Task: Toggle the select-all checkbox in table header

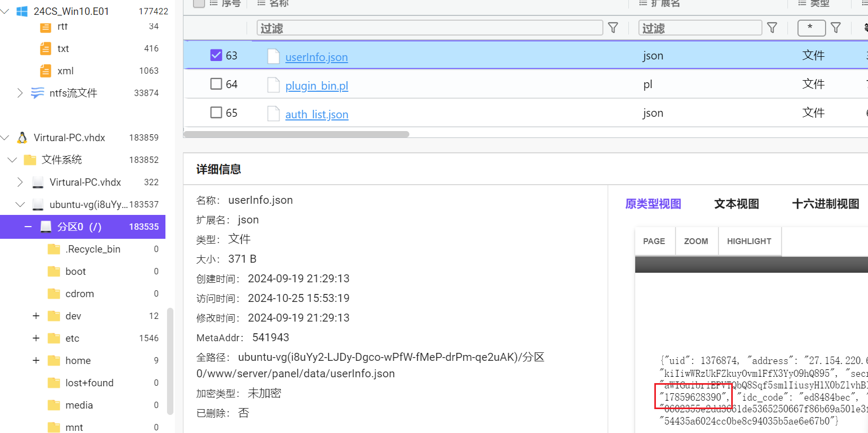Action: coord(199,3)
